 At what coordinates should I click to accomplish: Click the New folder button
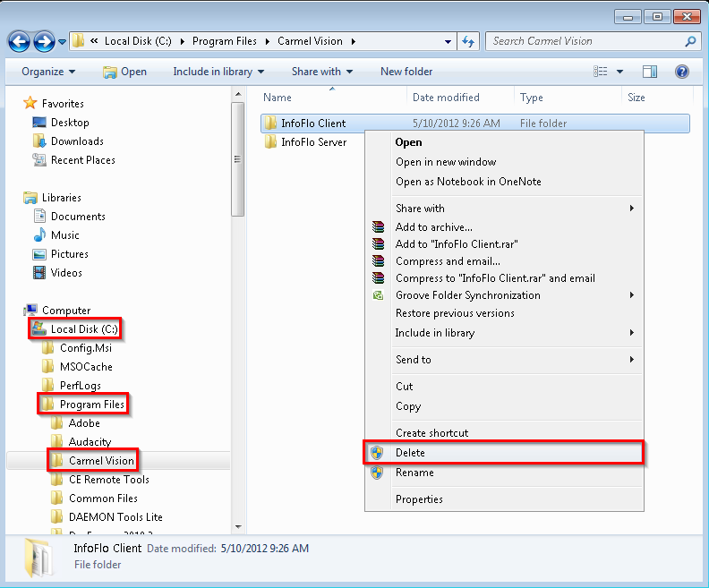406,72
